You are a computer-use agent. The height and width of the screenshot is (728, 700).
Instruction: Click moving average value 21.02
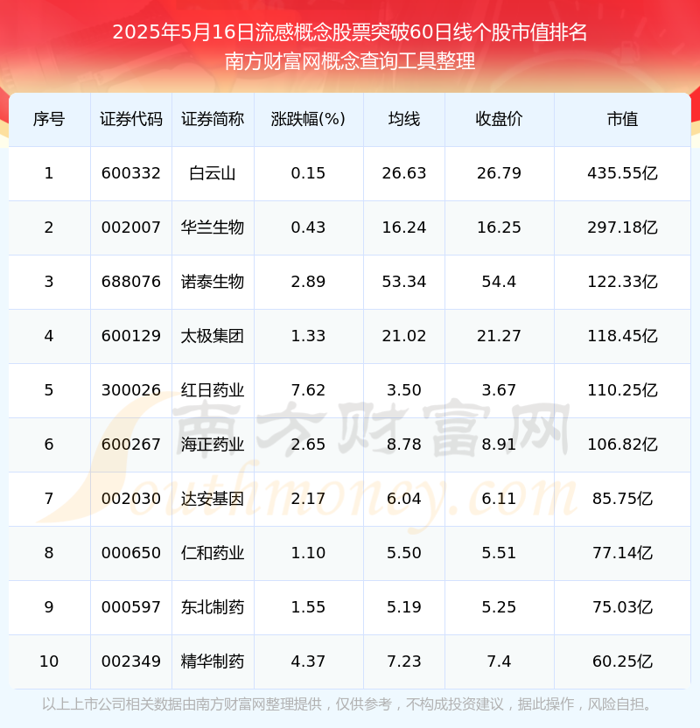tap(404, 336)
